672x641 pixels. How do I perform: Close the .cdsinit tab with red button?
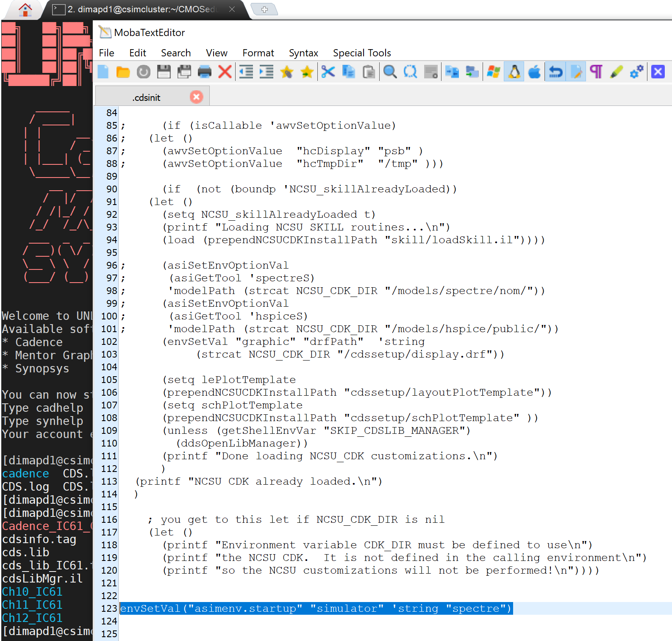tap(196, 97)
